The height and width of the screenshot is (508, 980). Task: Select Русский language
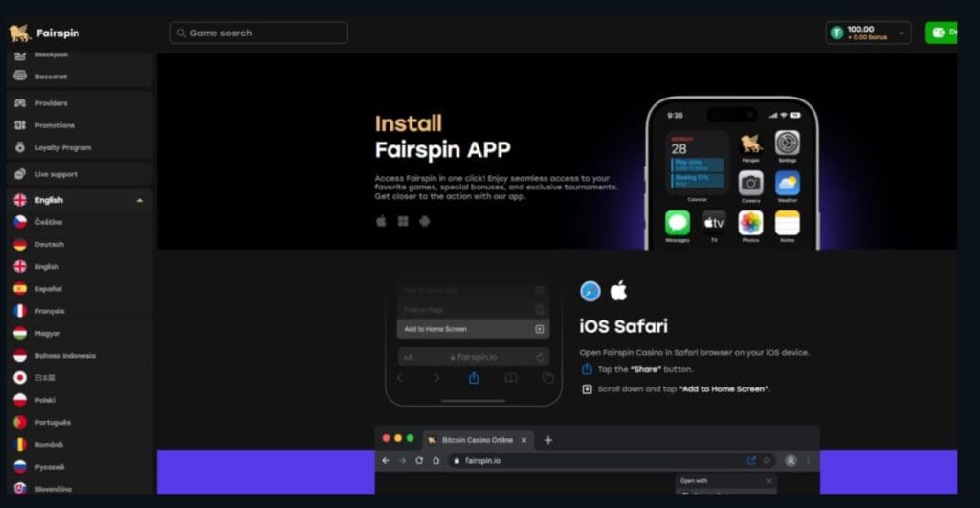pos(80,467)
